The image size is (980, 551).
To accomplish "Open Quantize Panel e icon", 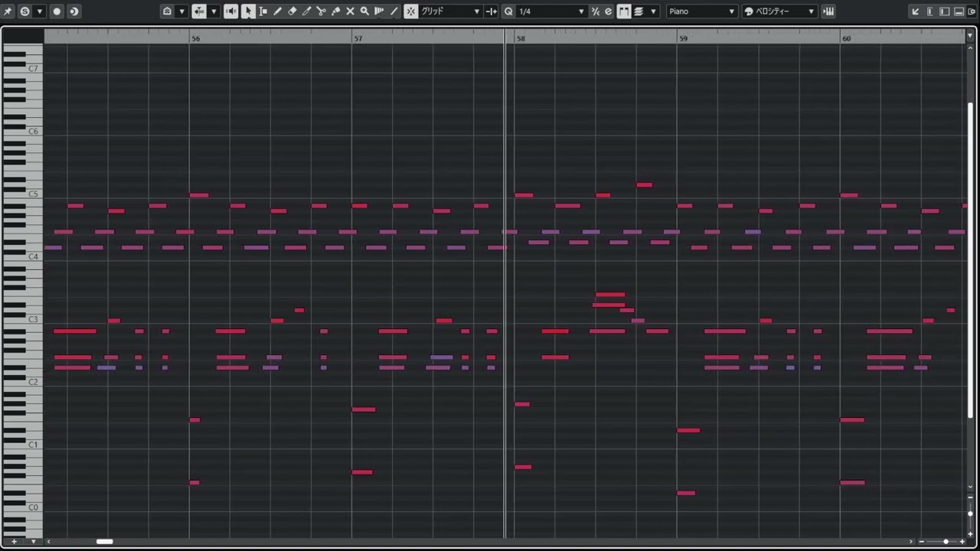I will [x=609, y=11].
